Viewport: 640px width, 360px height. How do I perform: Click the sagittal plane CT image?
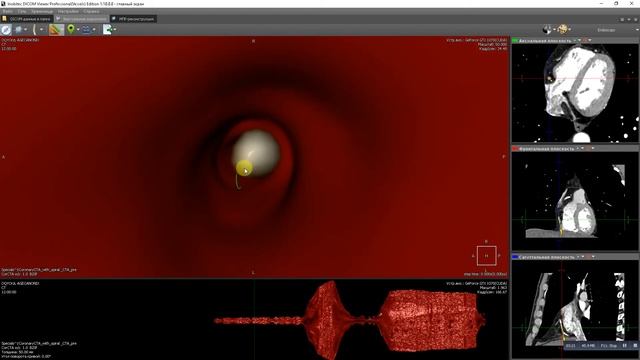(x=575, y=309)
